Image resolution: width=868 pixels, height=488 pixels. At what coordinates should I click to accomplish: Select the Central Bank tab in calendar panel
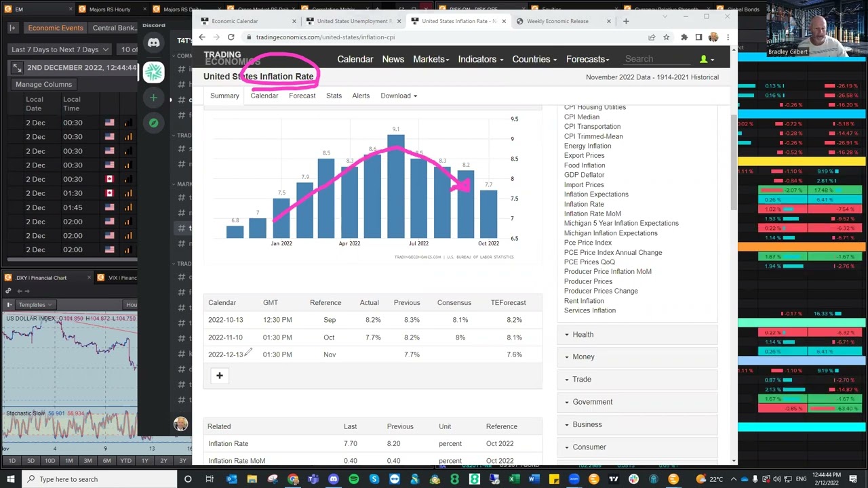(x=115, y=28)
